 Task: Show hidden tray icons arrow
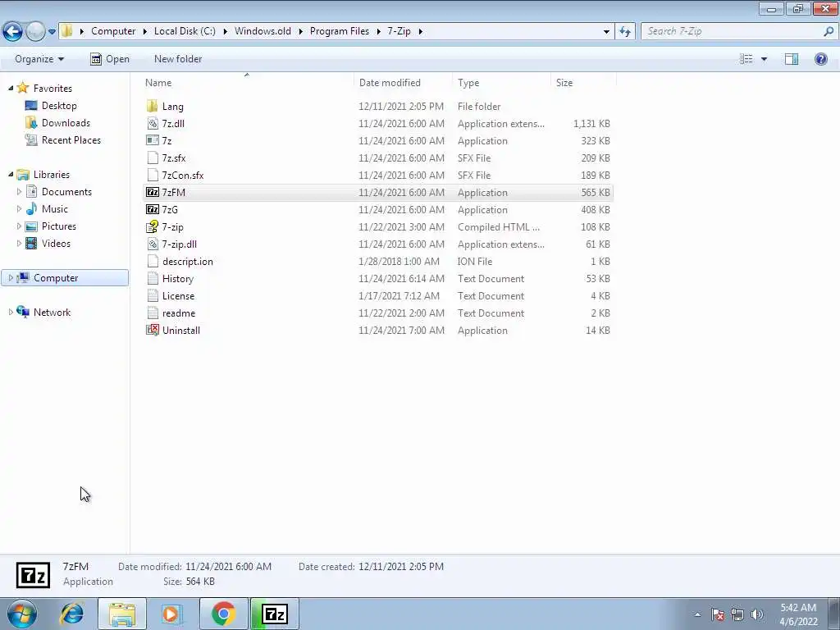(x=697, y=614)
